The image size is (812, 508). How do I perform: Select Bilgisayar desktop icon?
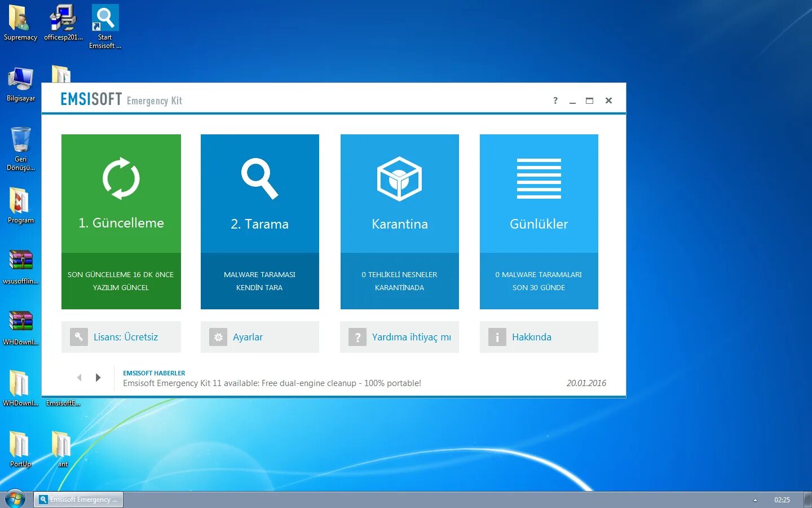click(x=21, y=85)
